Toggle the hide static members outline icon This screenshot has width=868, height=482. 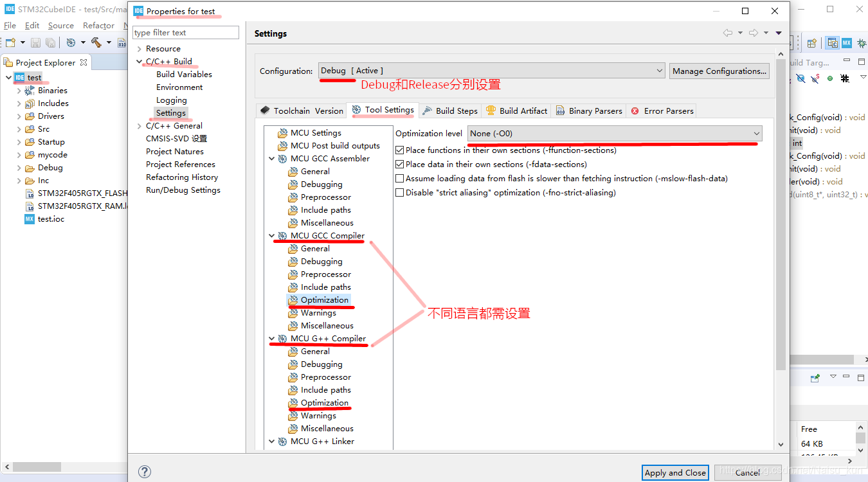pyautogui.click(x=815, y=78)
